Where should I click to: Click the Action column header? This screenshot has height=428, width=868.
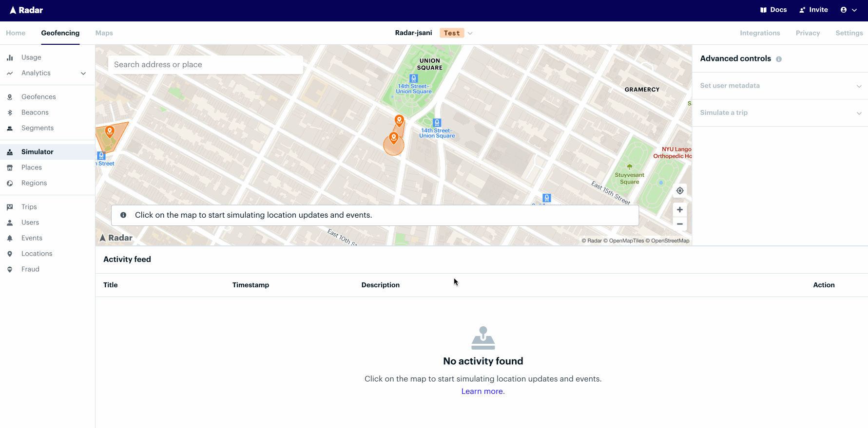point(824,285)
